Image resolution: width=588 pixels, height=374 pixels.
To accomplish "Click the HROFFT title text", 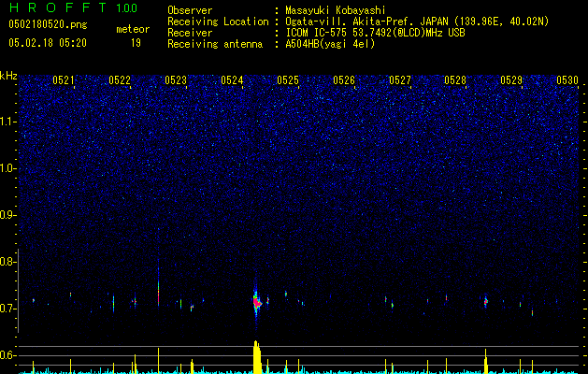I will click(58, 7).
